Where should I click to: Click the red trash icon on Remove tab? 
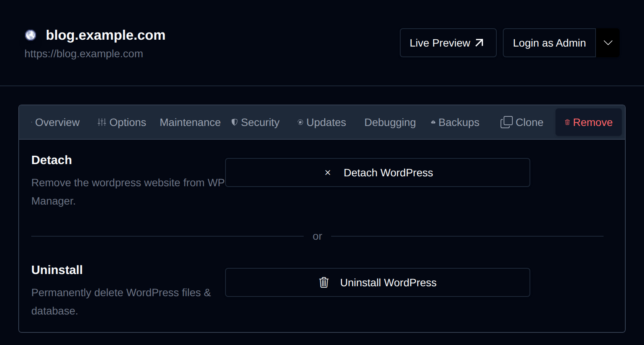click(567, 122)
